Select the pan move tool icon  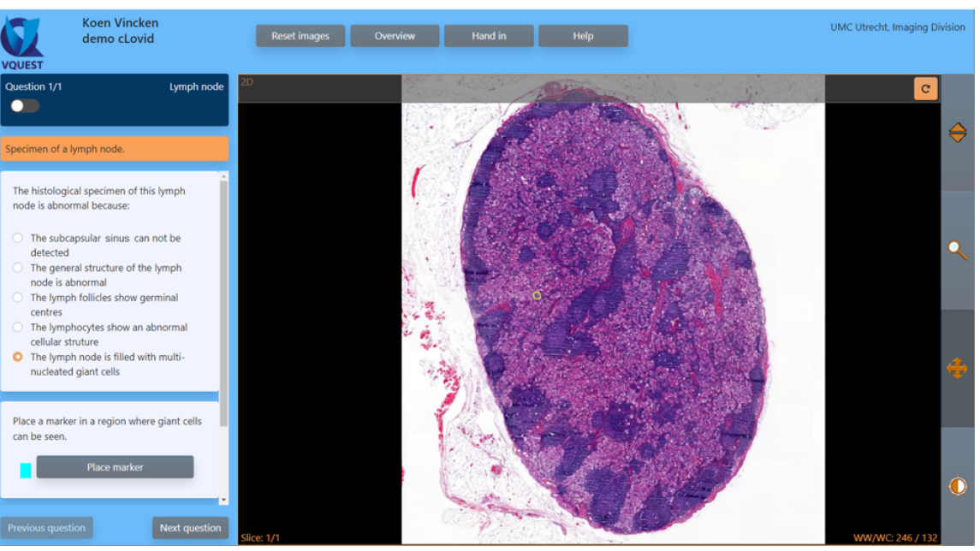957,369
